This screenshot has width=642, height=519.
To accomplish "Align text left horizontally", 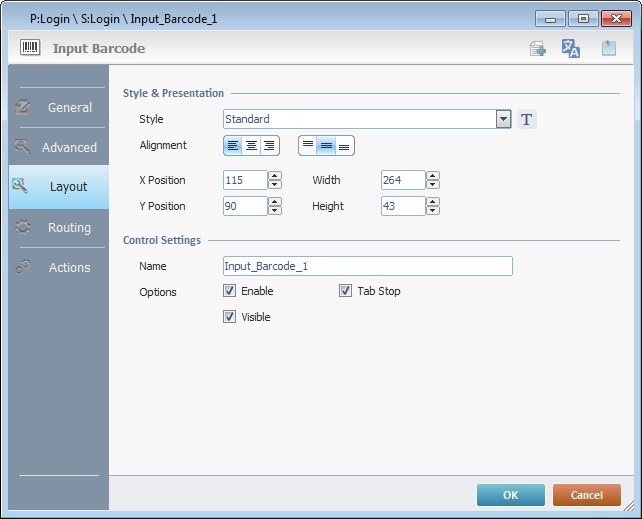I will (233, 146).
